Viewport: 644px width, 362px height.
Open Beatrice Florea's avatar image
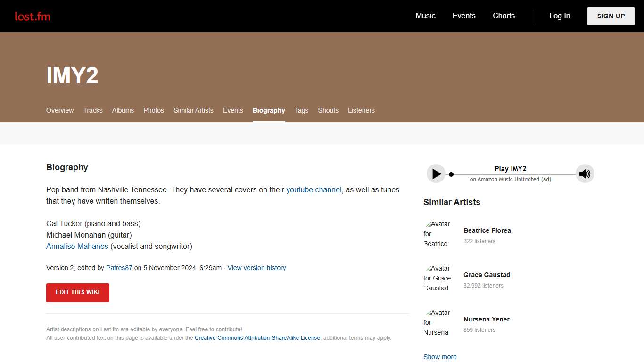tap(438, 234)
